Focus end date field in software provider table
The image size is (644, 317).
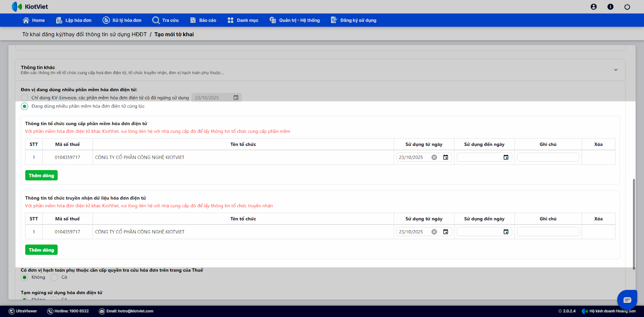[484, 157]
